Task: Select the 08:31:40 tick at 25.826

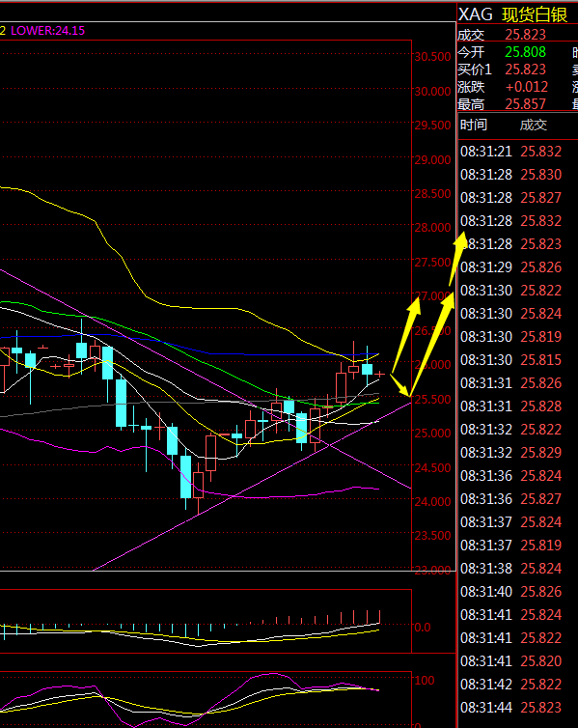Action: pyautogui.click(x=510, y=592)
